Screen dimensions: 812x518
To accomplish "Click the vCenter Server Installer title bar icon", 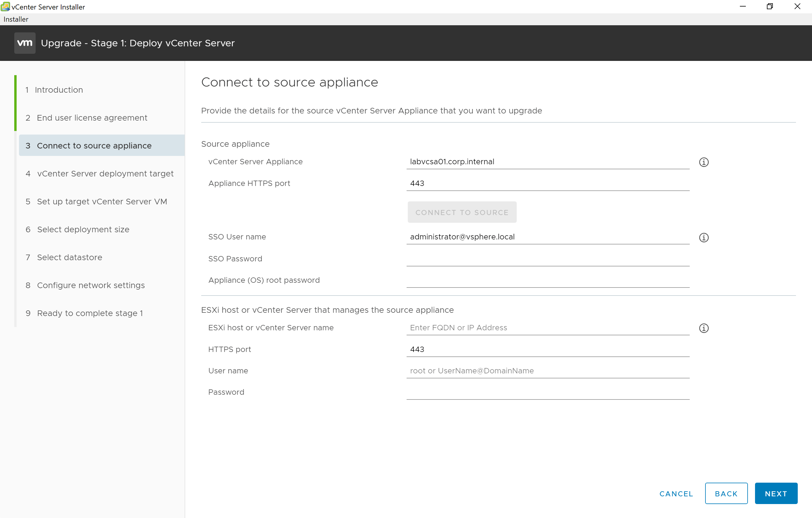I will (x=5, y=7).
